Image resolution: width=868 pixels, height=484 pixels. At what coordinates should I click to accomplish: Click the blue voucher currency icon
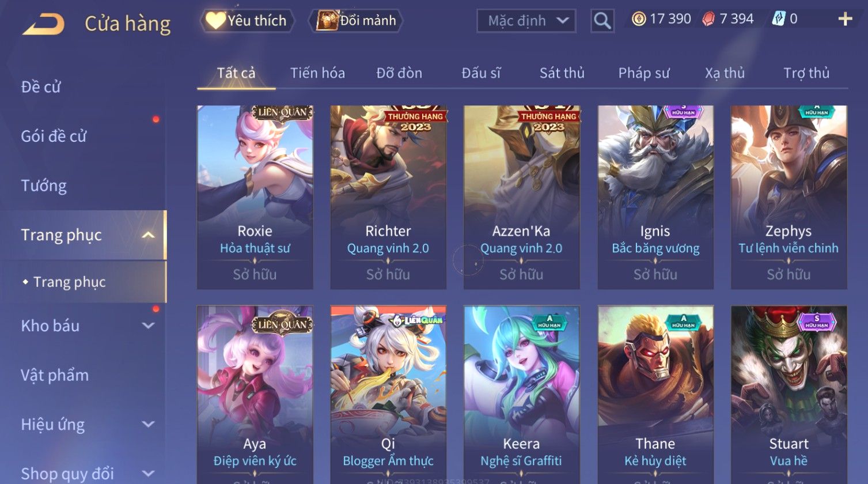[x=778, y=19]
